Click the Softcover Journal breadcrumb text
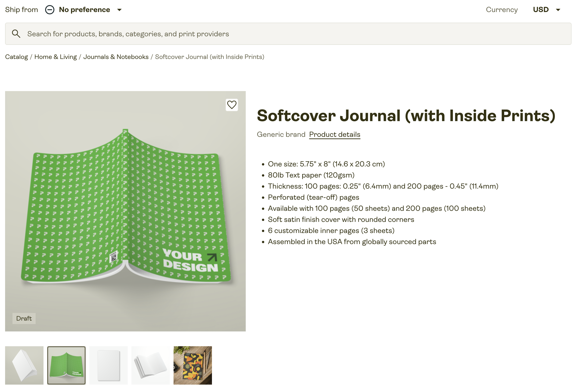Screen dimensions: 578x392 pyautogui.click(x=209, y=57)
